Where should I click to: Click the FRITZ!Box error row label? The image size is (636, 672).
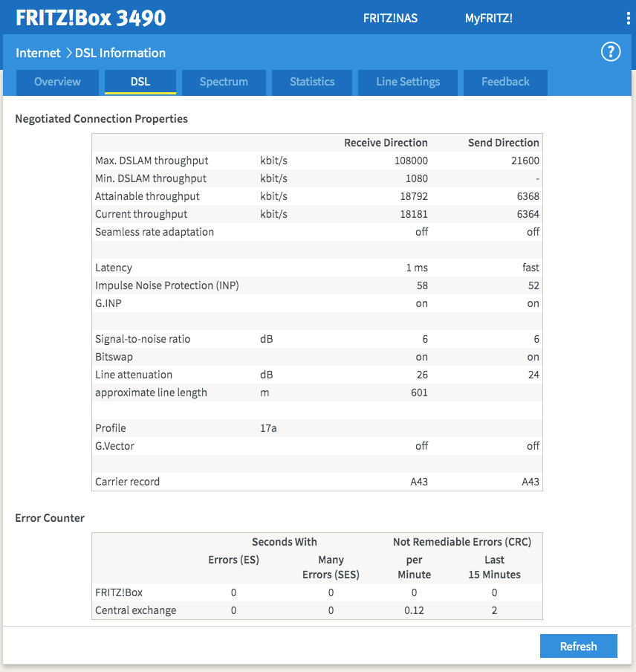(x=119, y=592)
